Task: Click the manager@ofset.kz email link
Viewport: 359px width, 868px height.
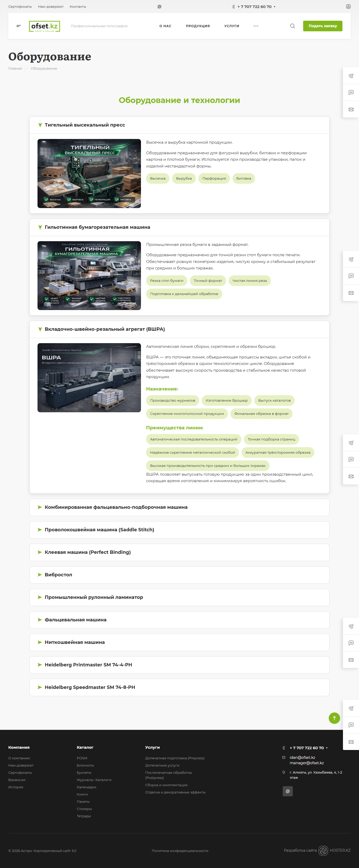Action: tap(307, 763)
